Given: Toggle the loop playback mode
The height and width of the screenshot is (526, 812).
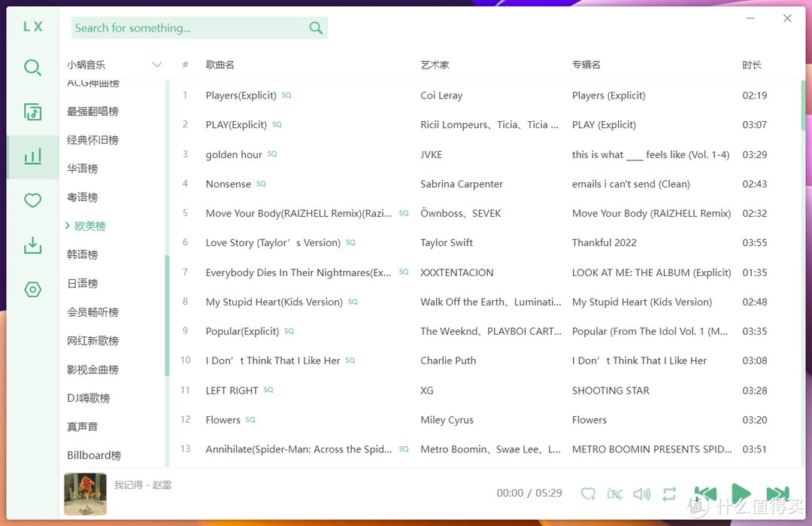Looking at the screenshot, I should (x=668, y=494).
